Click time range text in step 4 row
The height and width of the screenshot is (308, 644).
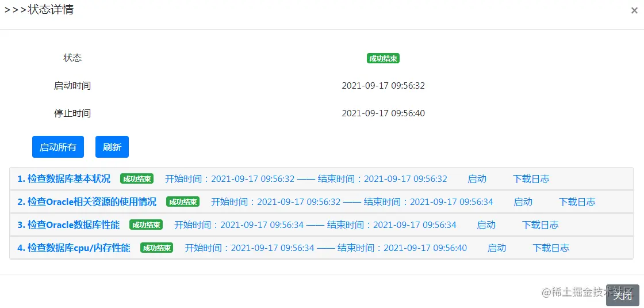[325, 248]
